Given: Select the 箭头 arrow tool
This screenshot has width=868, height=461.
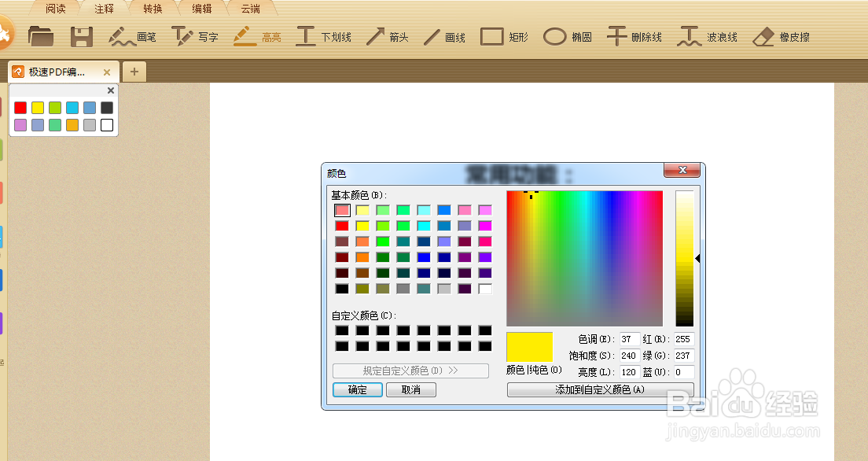Looking at the screenshot, I should click(388, 37).
